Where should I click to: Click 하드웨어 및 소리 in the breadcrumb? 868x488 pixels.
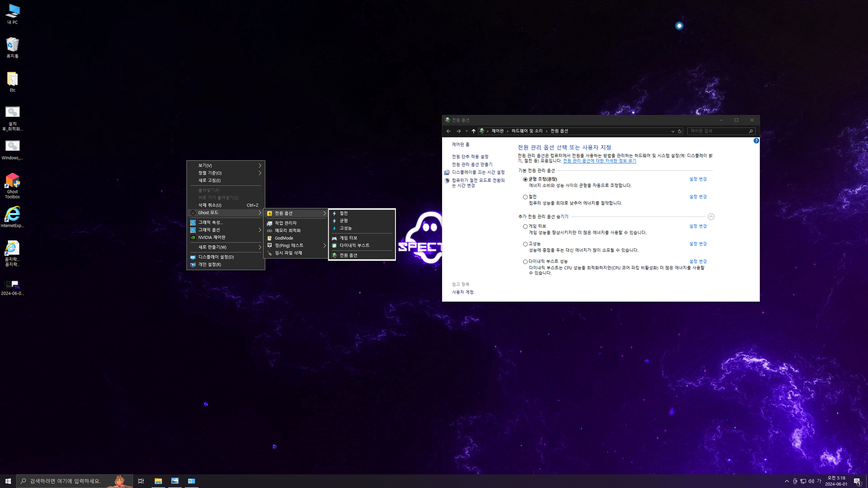[527, 131]
